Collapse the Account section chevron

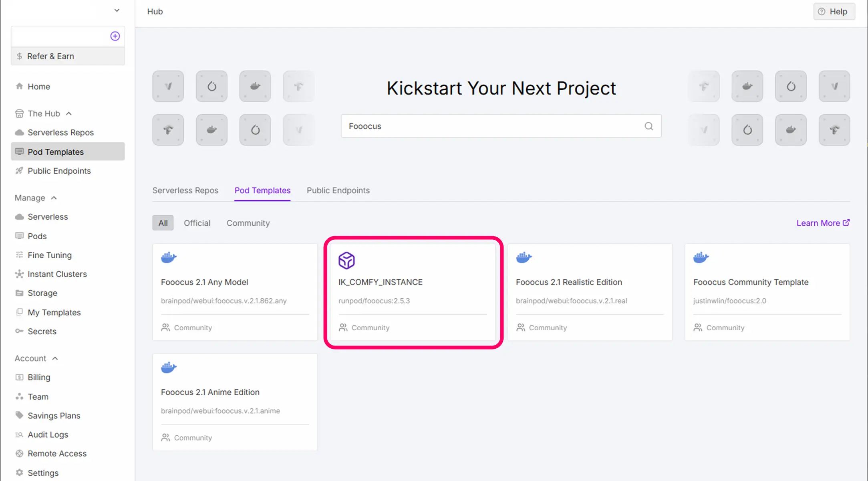(x=55, y=358)
